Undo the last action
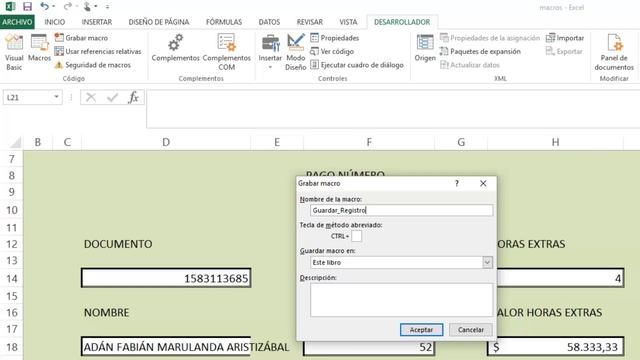 click(44, 7)
